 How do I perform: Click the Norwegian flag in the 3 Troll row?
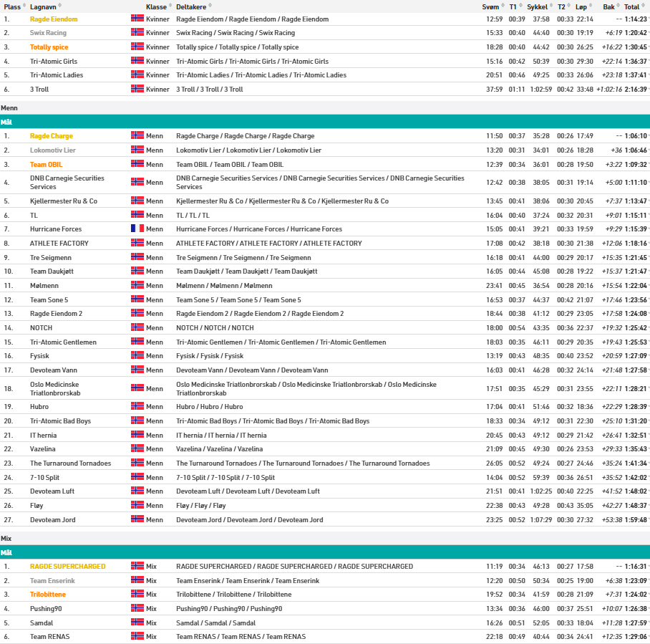(x=137, y=89)
